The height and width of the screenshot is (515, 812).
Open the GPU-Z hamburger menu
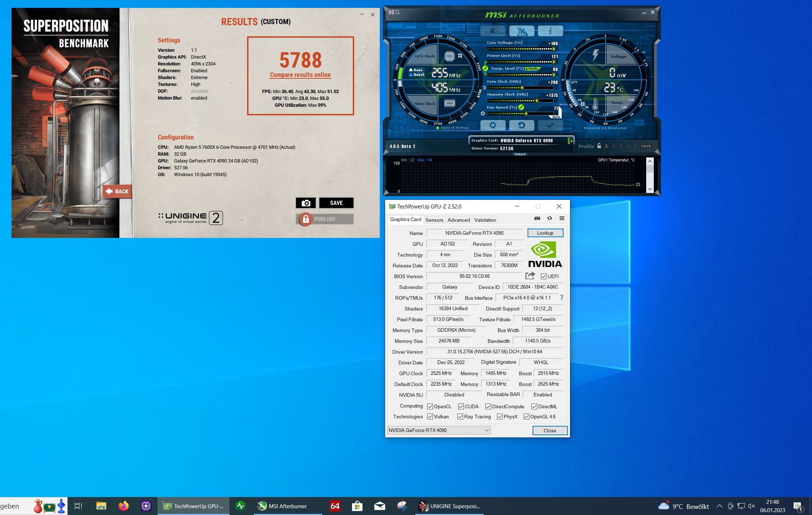click(562, 218)
